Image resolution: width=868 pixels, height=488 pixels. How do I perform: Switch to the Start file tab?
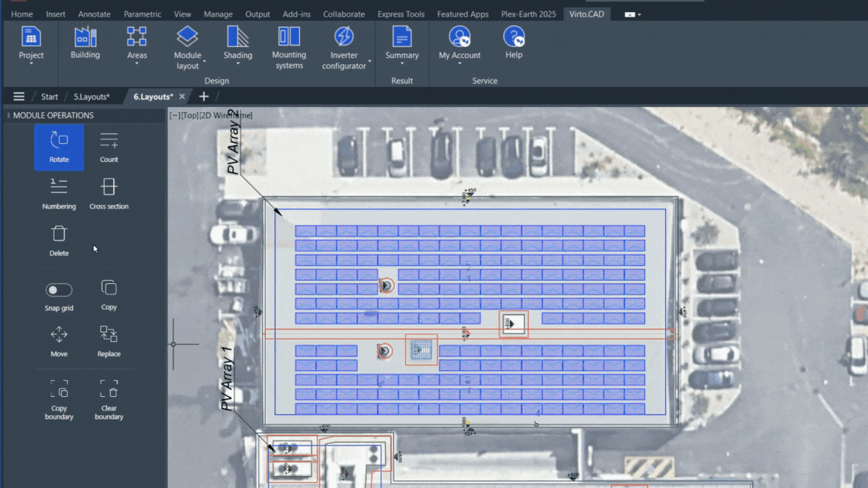(x=49, y=97)
